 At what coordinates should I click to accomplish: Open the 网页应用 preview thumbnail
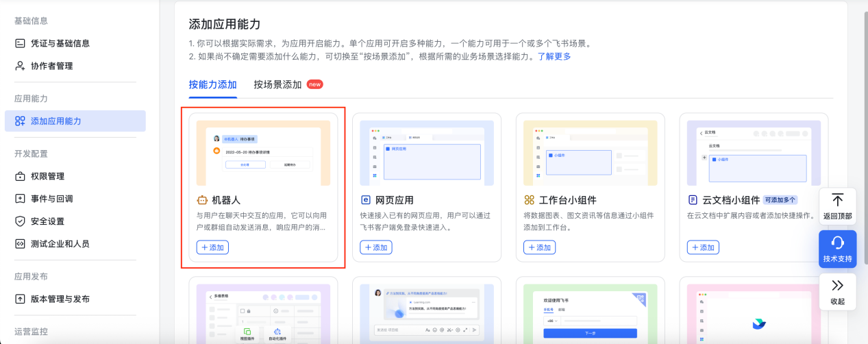pos(427,153)
